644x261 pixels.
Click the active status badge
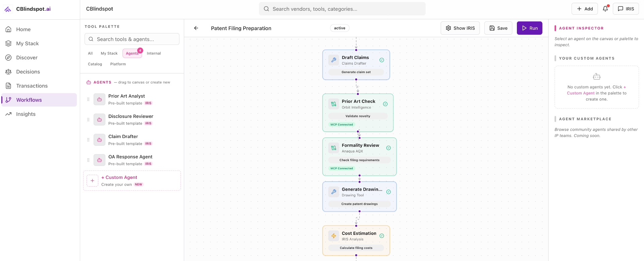[339, 28]
